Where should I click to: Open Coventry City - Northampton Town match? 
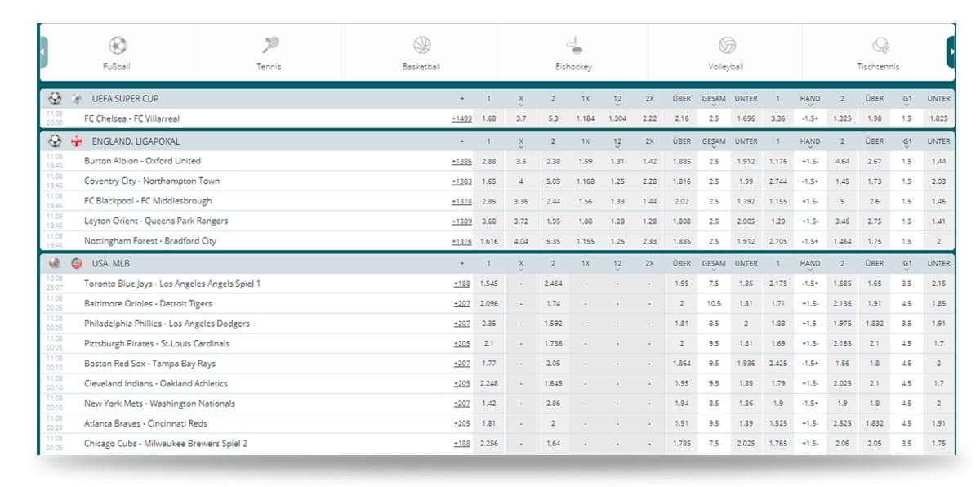pos(152,181)
